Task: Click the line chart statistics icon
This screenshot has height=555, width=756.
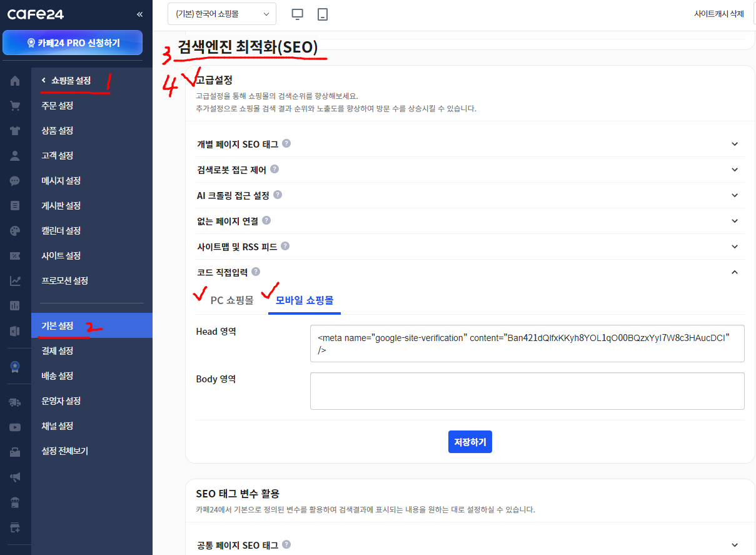Action: [x=15, y=281]
